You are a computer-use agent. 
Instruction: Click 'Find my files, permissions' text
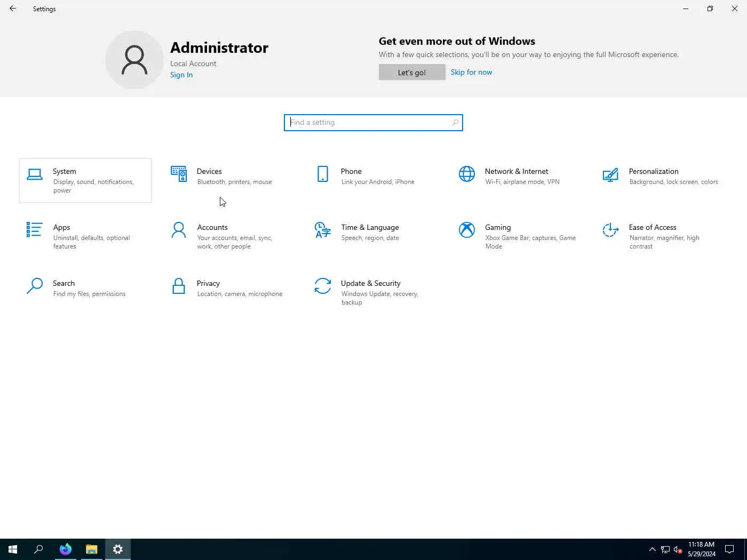click(90, 294)
